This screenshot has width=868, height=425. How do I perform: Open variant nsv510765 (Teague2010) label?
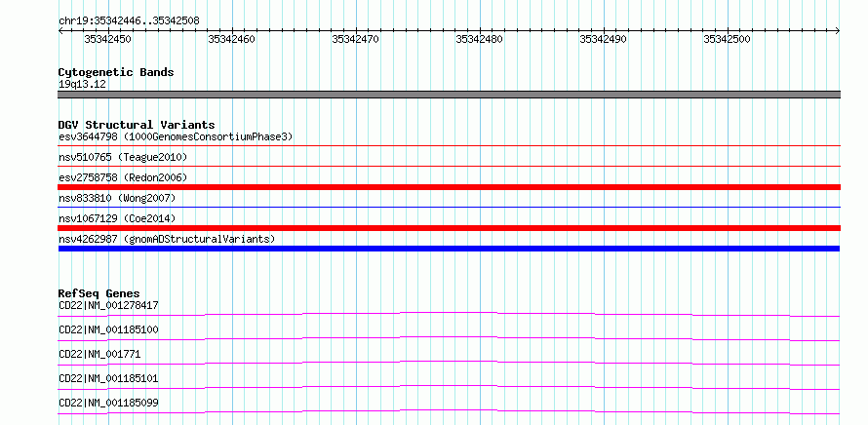click(123, 158)
